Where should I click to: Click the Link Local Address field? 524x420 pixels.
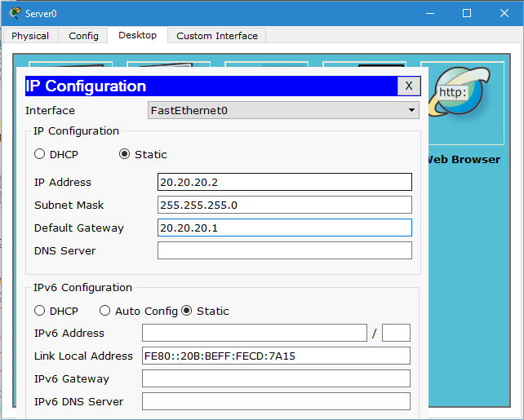point(276,356)
